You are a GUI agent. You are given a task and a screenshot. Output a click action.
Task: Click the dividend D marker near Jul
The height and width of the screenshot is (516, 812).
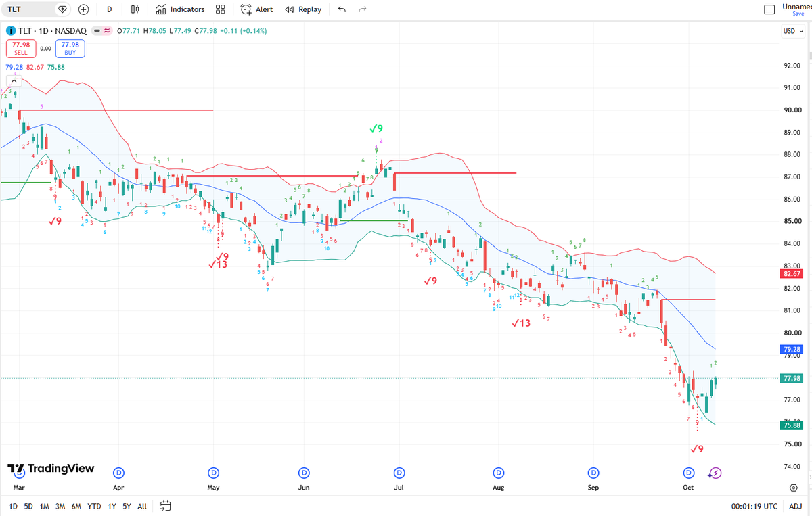399,472
